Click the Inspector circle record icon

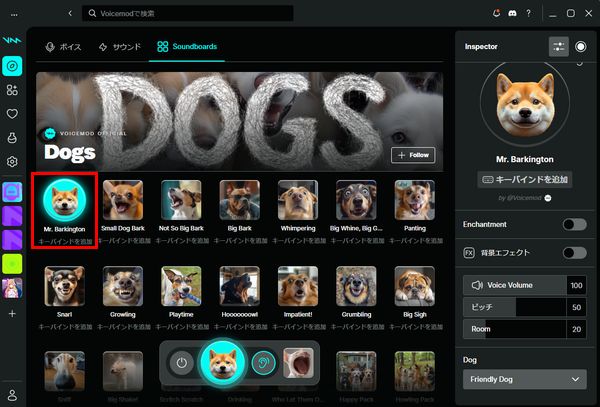click(x=580, y=47)
